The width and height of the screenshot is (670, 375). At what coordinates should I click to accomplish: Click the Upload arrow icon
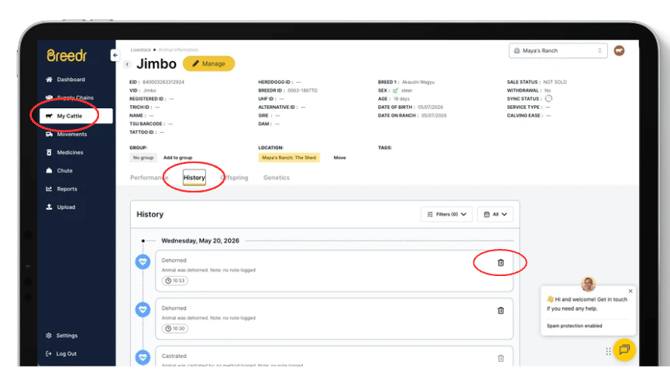[x=49, y=207]
